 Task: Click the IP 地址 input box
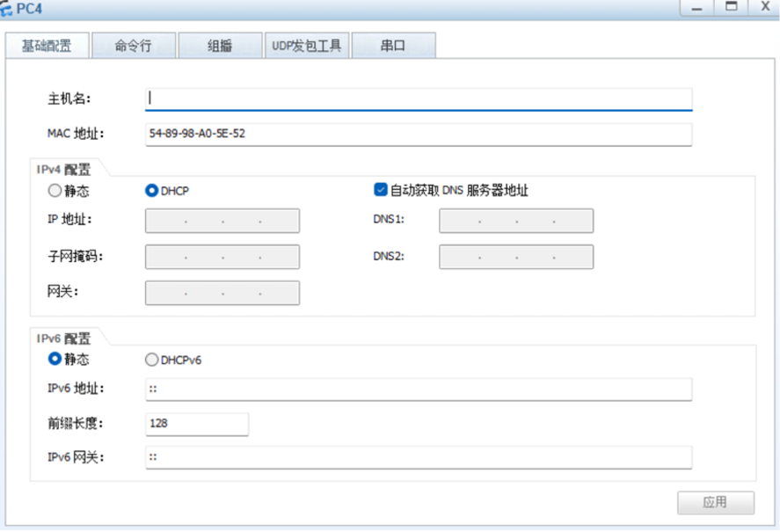coord(222,221)
